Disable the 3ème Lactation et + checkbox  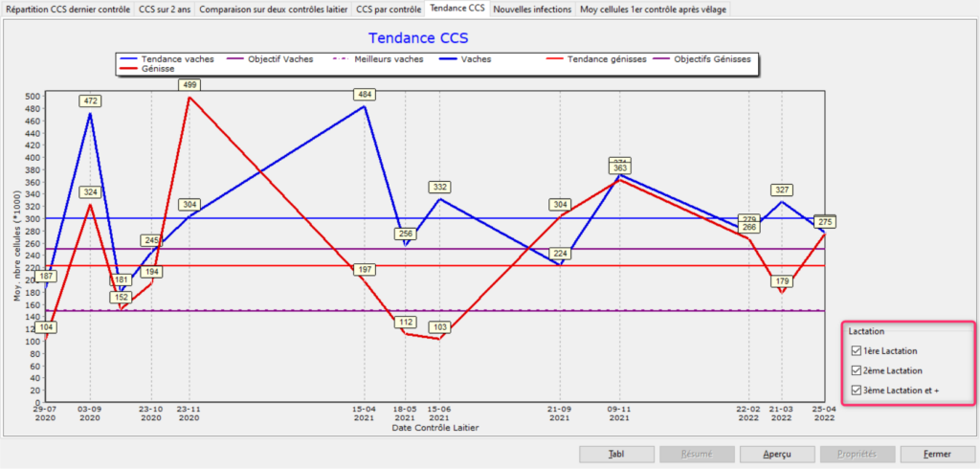click(856, 390)
